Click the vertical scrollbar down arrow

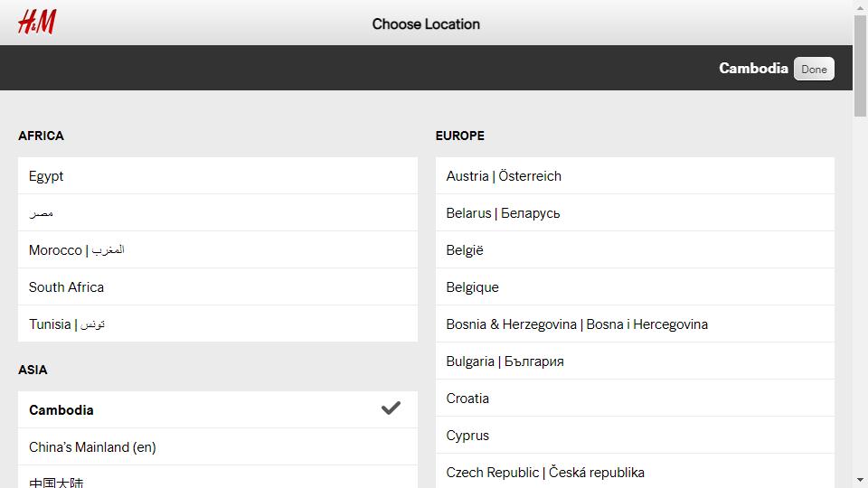860,480
